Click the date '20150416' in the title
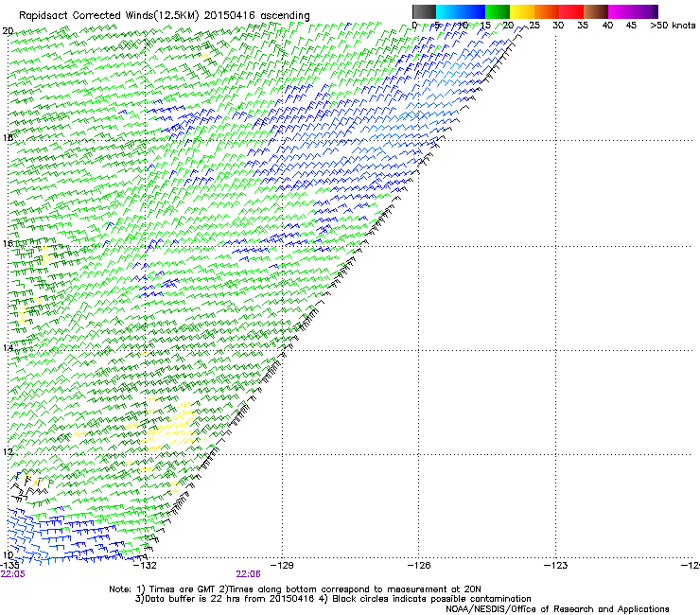The image size is (700, 615). point(230,15)
